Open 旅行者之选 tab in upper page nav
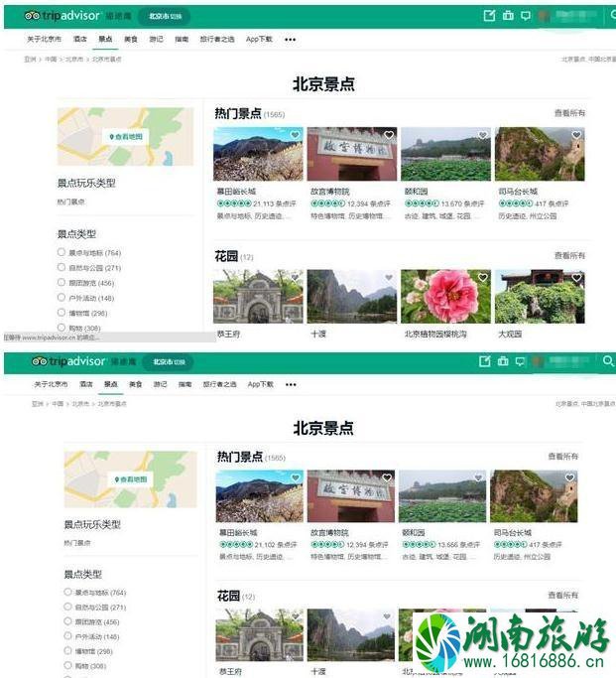616x678 pixels. point(217,39)
